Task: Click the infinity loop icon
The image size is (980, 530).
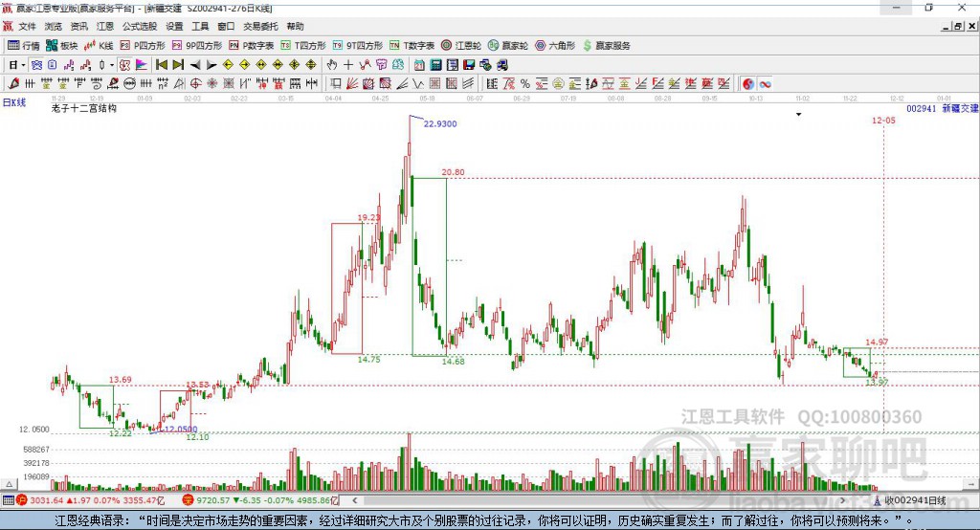Action: point(765,84)
